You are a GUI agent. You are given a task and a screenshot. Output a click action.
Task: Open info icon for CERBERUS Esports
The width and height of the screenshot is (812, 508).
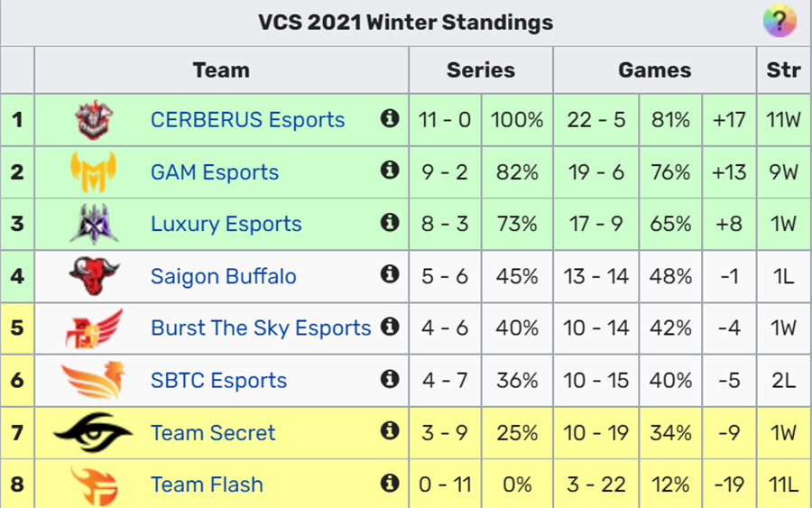click(x=390, y=118)
